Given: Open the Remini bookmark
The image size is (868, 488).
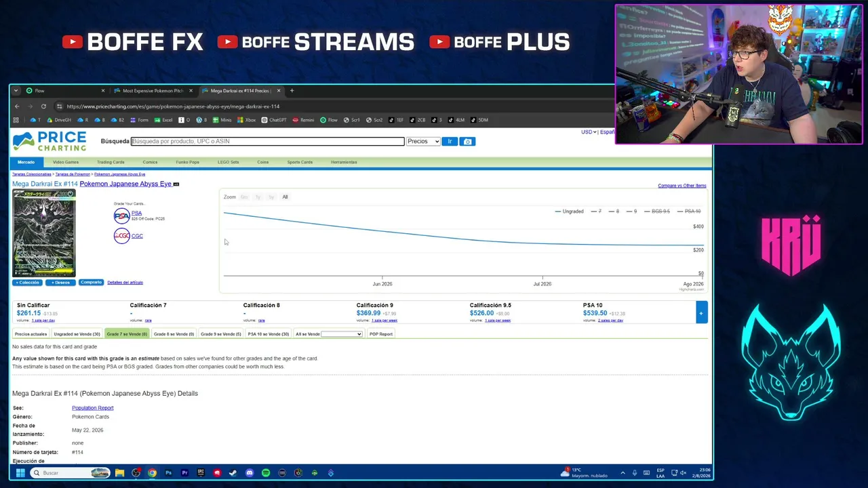Looking at the screenshot, I should 304,120.
